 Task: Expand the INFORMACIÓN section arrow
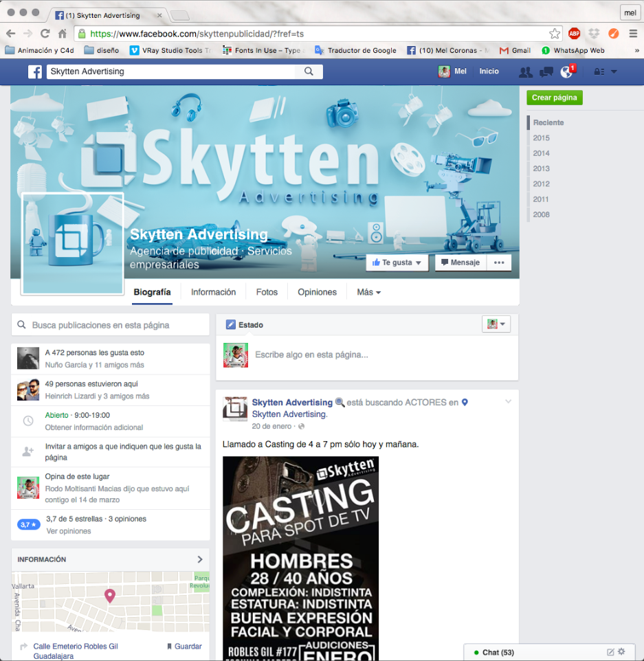point(200,559)
